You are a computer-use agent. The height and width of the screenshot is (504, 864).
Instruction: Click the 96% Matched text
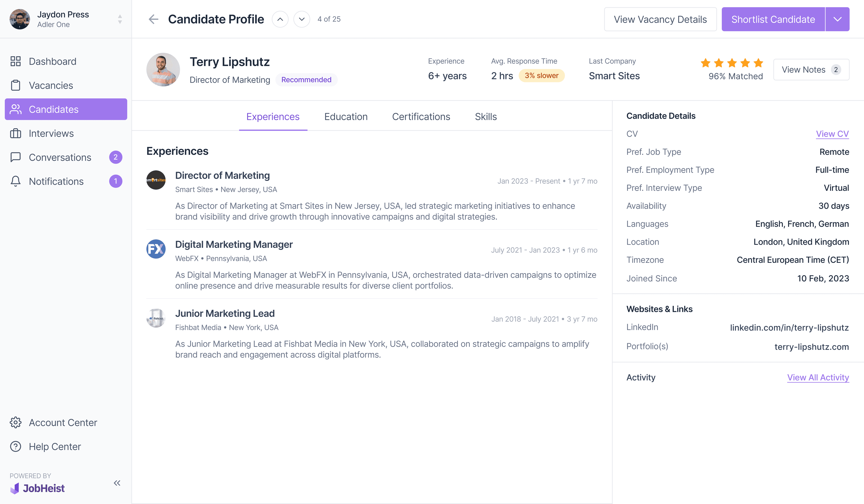pyautogui.click(x=736, y=76)
